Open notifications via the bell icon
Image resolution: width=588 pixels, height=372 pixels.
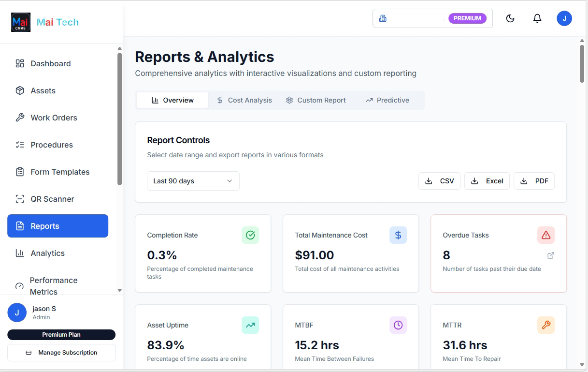coord(537,18)
